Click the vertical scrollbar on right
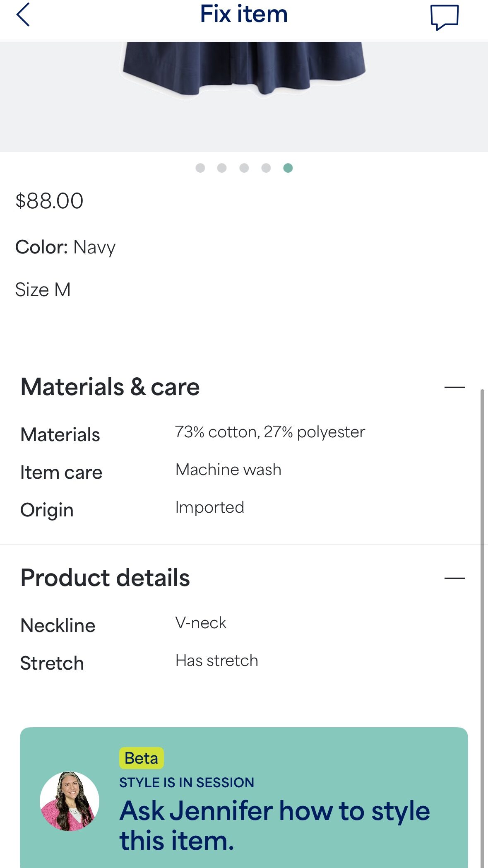Image resolution: width=488 pixels, height=868 pixels. point(482,621)
